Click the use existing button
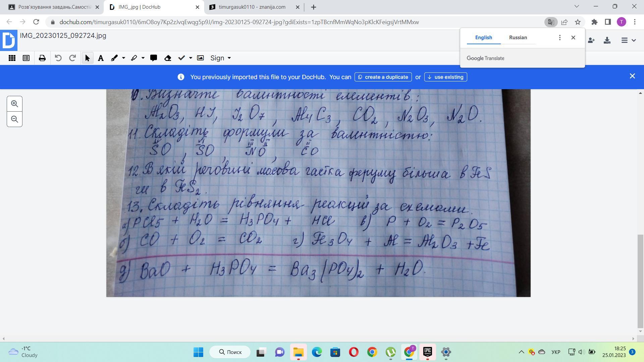This screenshot has height=362, width=644. pos(445,77)
